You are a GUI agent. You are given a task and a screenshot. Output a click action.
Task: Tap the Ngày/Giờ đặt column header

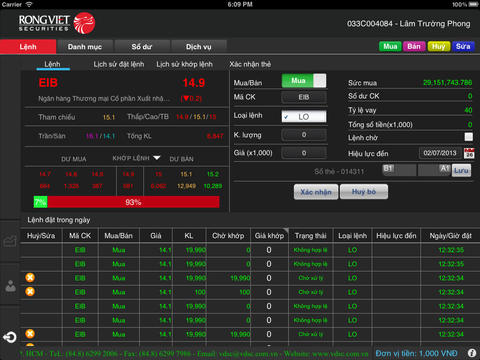[x=450, y=236]
